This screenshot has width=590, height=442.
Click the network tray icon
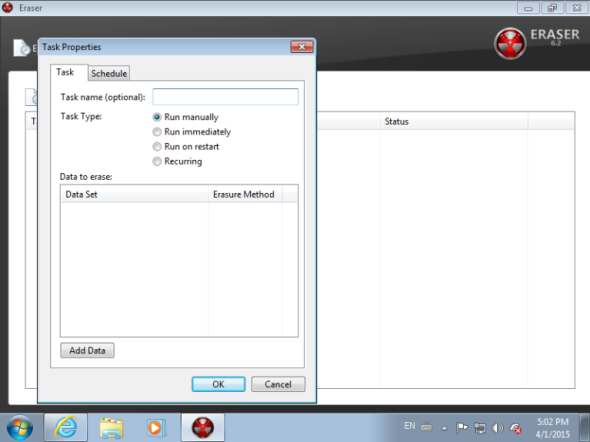click(x=480, y=428)
